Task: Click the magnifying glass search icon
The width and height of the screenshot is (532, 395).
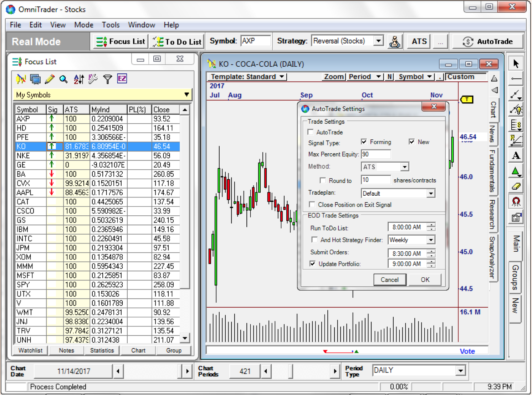Action: coord(63,79)
